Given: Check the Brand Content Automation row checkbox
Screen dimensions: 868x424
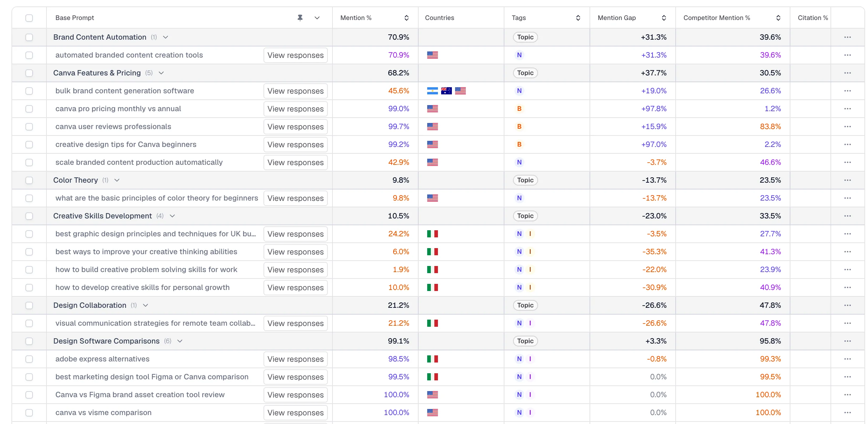Looking at the screenshot, I should pyautogui.click(x=29, y=37).
